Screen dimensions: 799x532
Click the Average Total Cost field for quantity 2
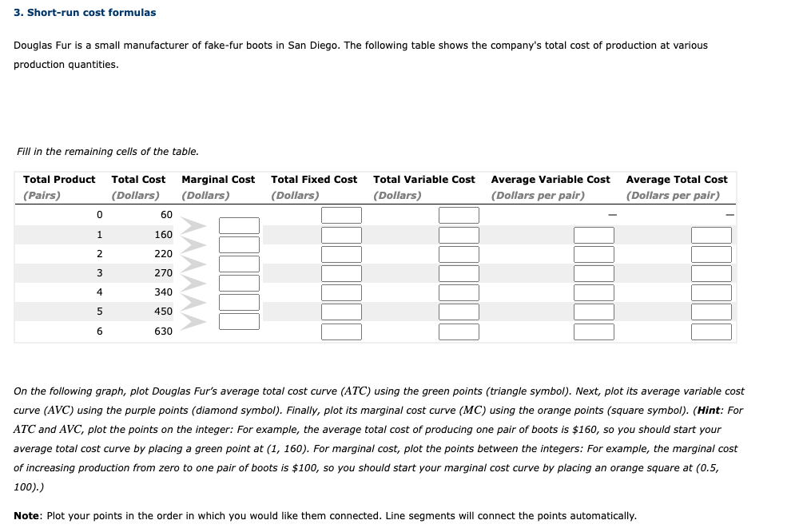pyautogui.click(x=710, y=253)
